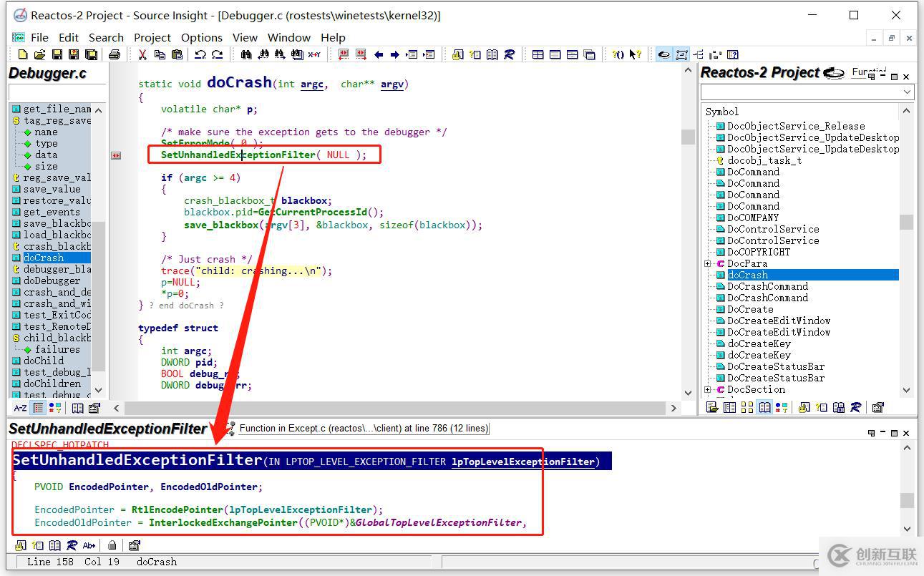Select doDebugger in symbol list

(51, 280)
